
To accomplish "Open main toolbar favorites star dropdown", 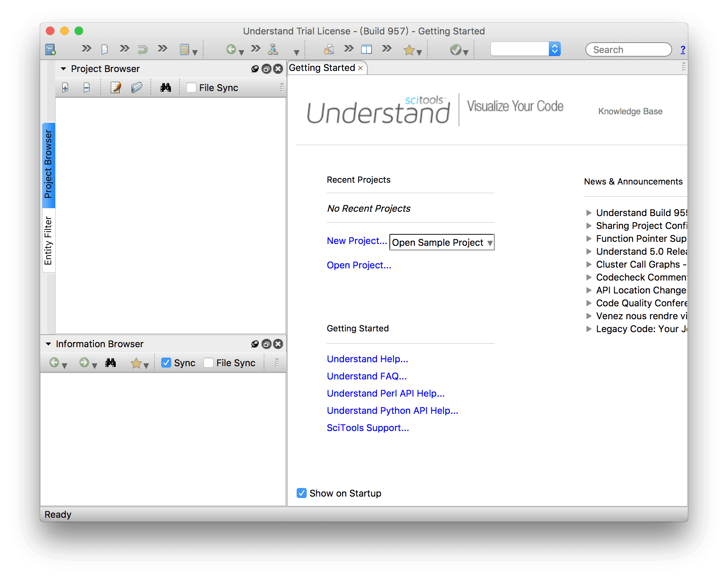I will pos(419,53).
